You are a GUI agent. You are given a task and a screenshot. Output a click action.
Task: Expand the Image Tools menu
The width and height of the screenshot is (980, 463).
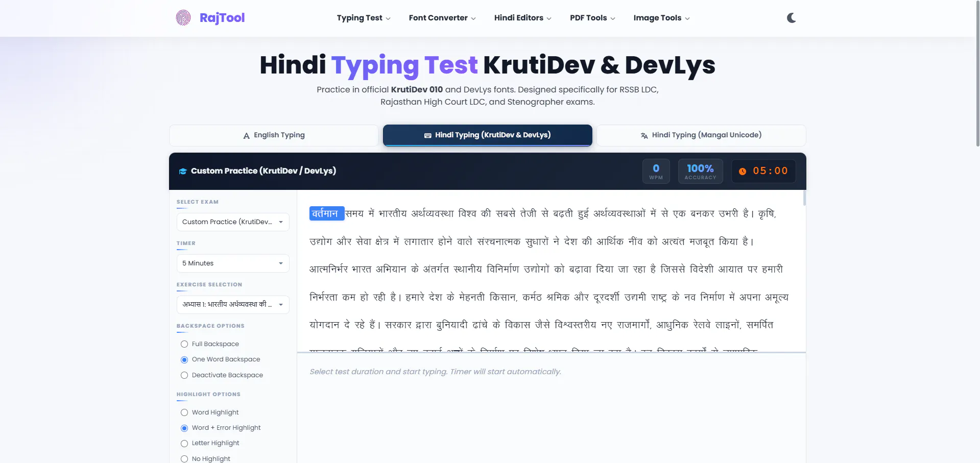pos(661,18)
